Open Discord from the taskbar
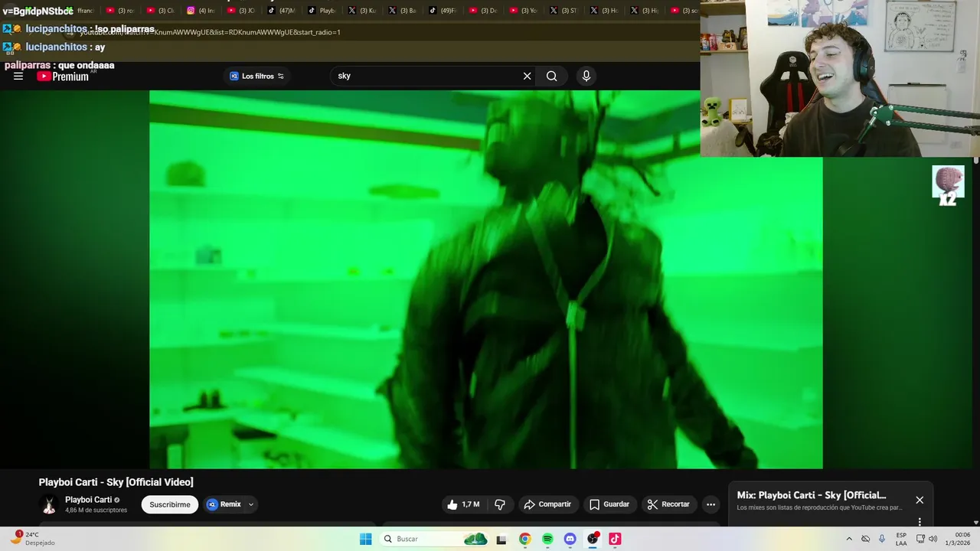Image resolution: width=980 pixels, height=551 pixels. 570,539
